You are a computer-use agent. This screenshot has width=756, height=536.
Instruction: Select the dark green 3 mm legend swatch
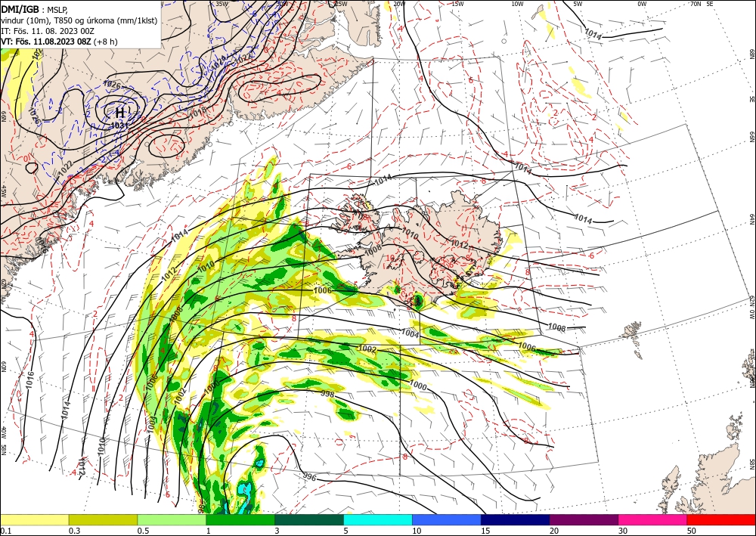pyautogui.click(x=309, y=519)
